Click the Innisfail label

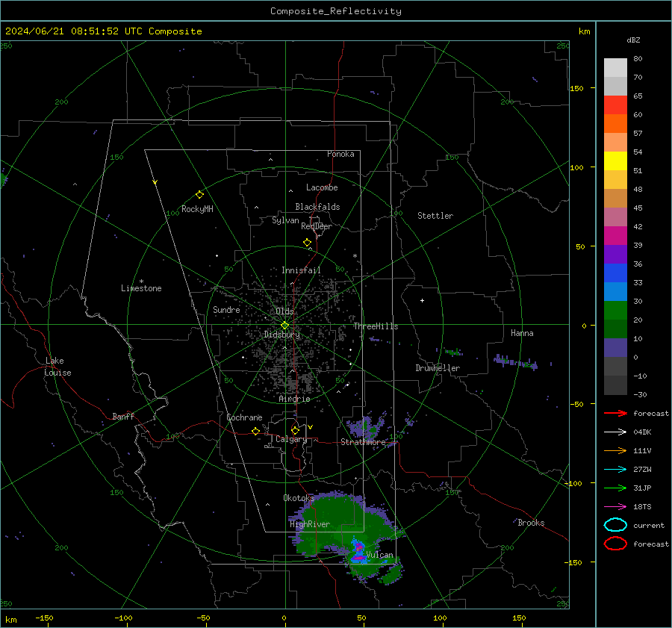(x=301, y=270)
